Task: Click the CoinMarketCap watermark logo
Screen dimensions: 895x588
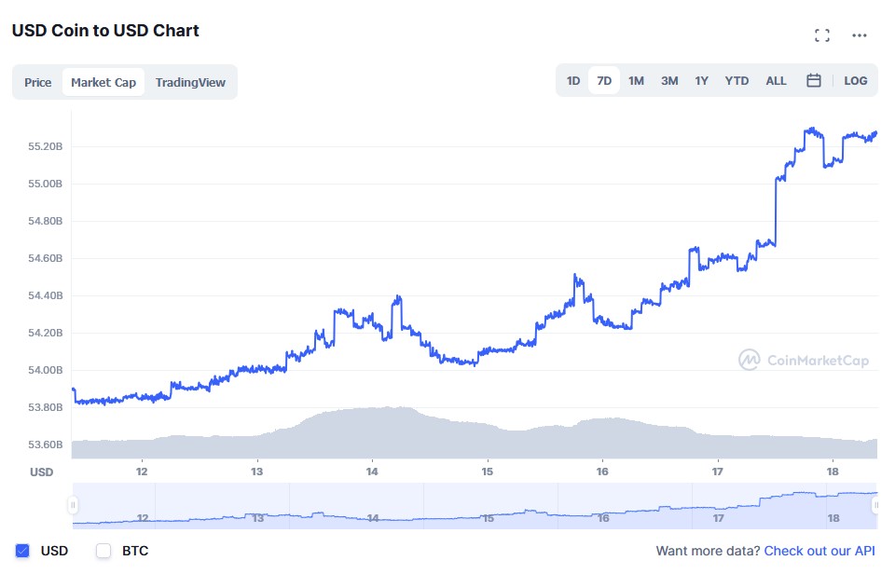Action: pyautogui.click(x=804, y=360)
